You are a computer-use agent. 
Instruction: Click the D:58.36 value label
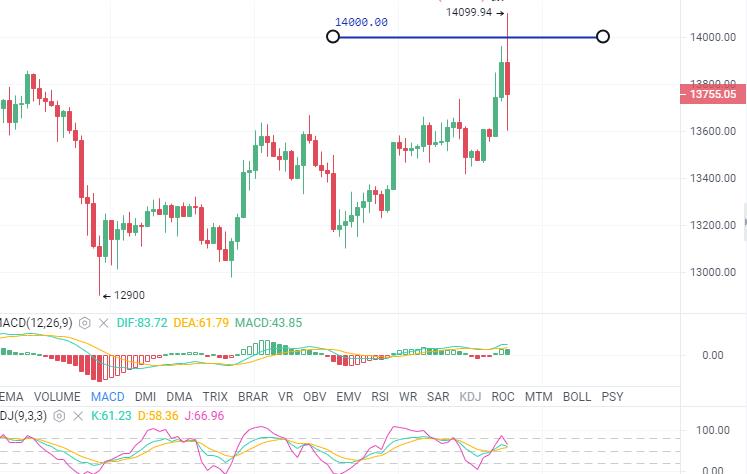(x=158, y=416)
